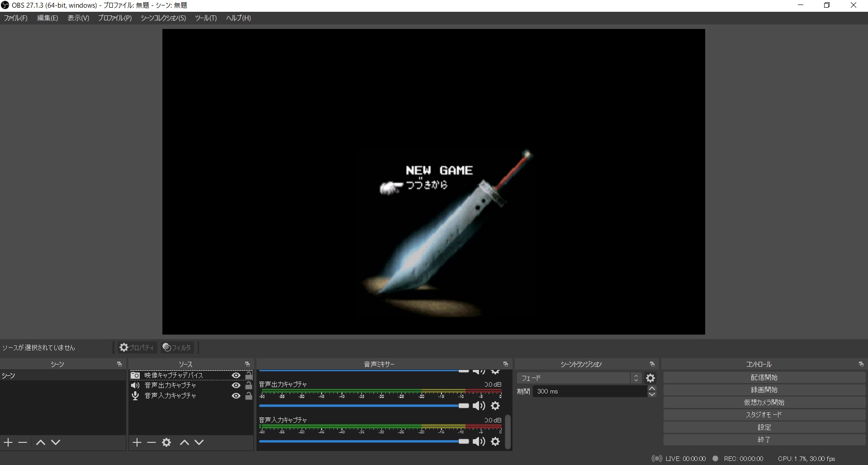
Task: Remove the selected source with the ソース minus icon
Action: point(152,442)
